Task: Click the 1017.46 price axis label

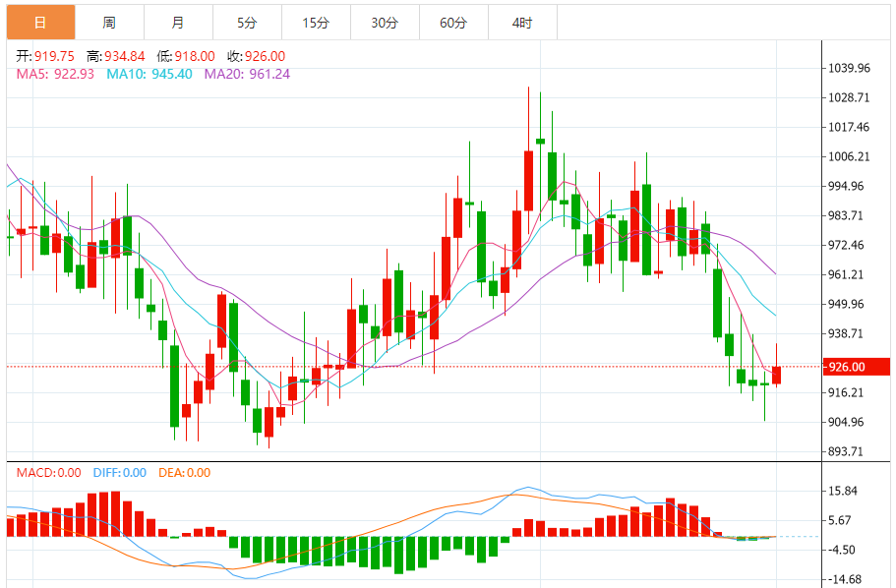Action: 849,127
